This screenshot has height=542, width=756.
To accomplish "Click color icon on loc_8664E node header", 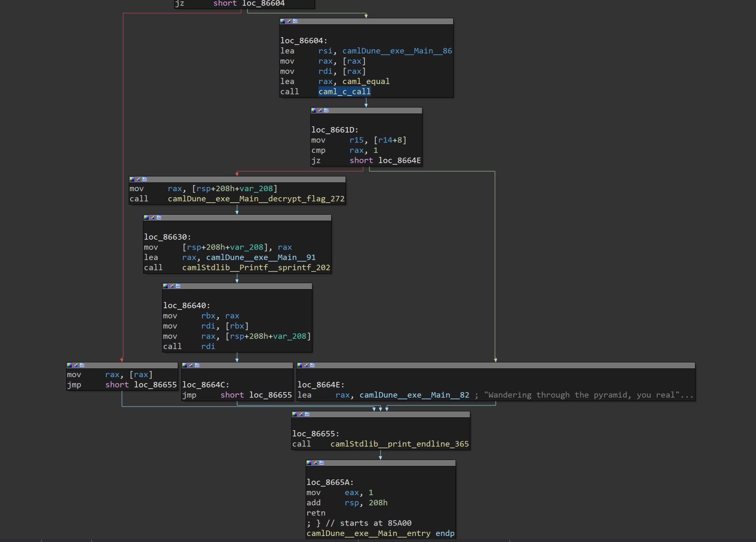I will click(x=300, y=365).
